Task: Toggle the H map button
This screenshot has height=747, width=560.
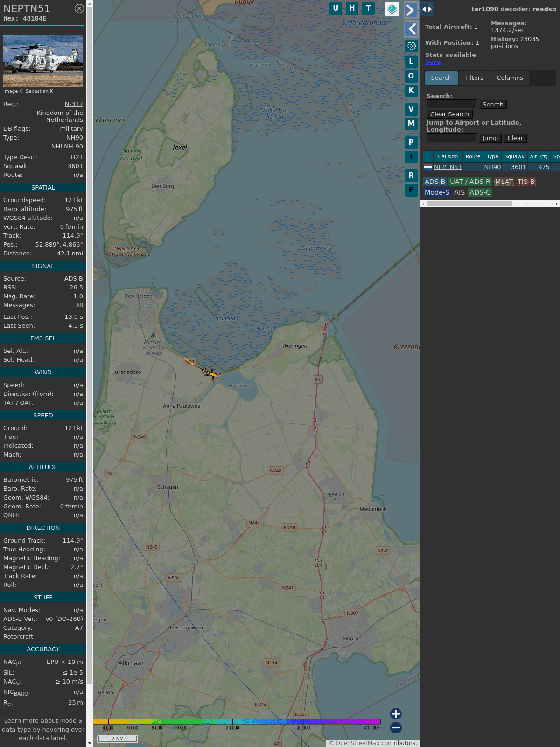Action: (352, 8)
